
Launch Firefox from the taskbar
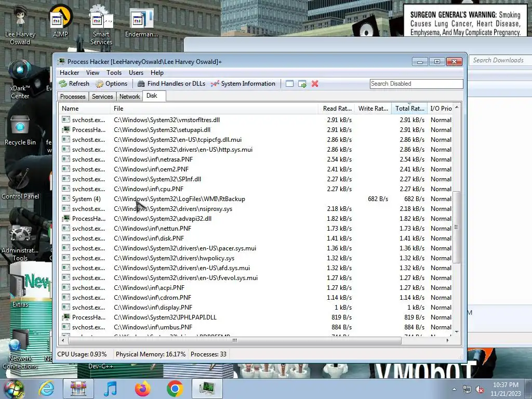click(142, 389)
